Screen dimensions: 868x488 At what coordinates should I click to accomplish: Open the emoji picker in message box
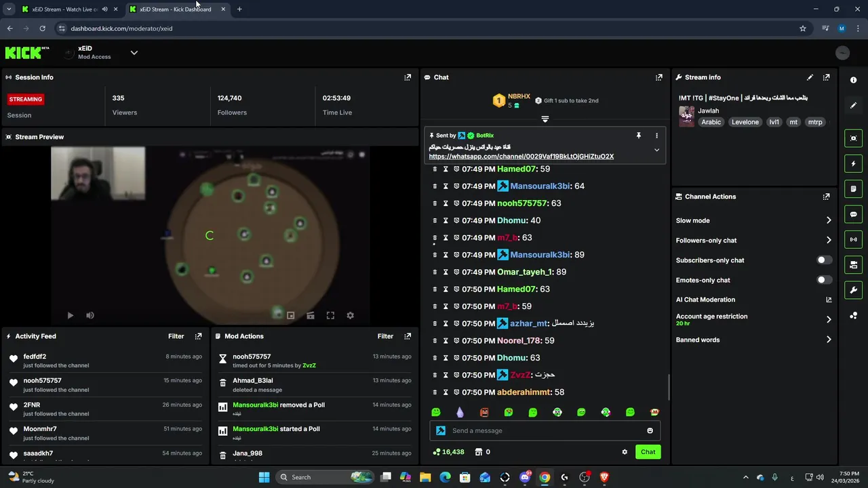(650, 430)
